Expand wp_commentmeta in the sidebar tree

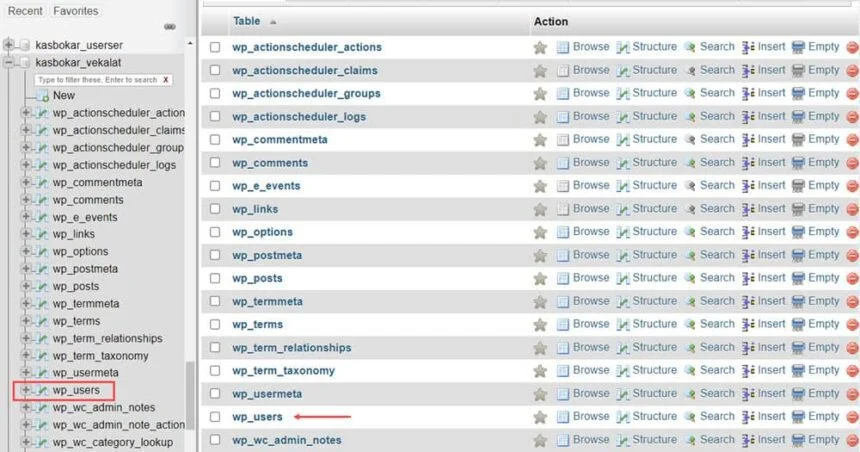click(25, 182)
